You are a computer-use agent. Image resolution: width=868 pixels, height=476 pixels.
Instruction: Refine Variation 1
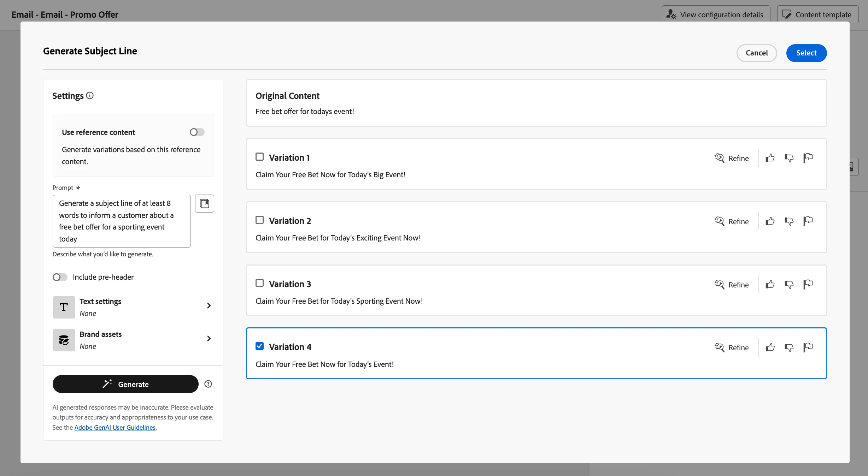coord(731,158)
